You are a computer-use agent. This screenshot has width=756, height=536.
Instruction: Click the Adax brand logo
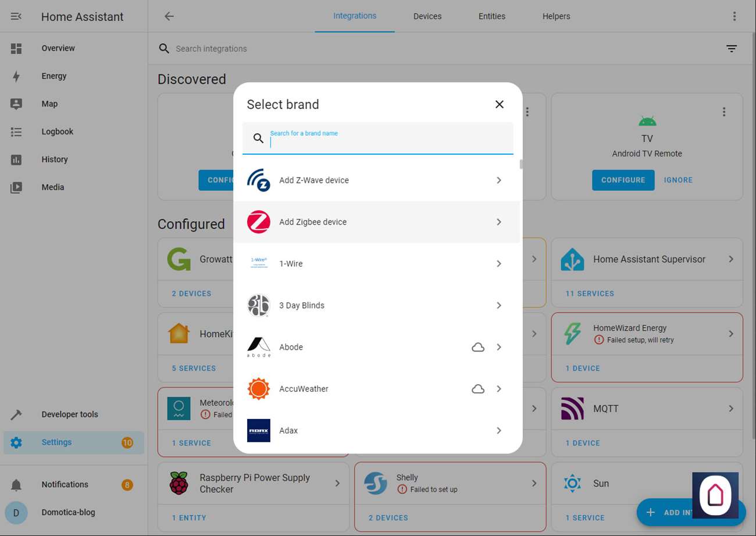258,431
